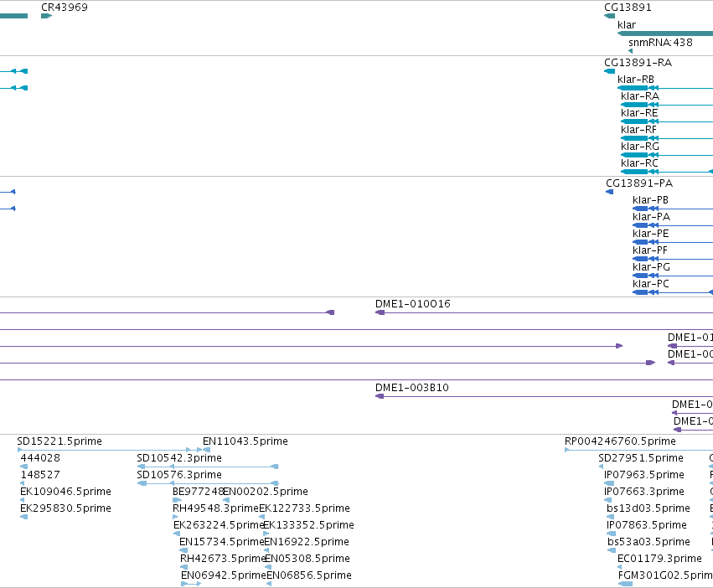The width and height of the screenshot is (713, 588).
Task: Open the klar-PA protein label
Action: click(651, 217)
